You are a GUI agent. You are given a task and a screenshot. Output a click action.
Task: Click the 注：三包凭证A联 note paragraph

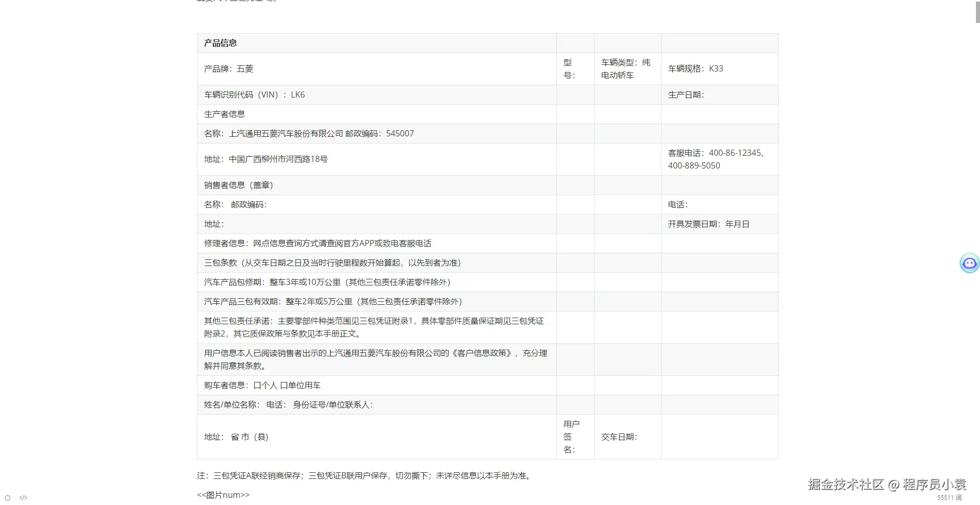tap(365, 476)
